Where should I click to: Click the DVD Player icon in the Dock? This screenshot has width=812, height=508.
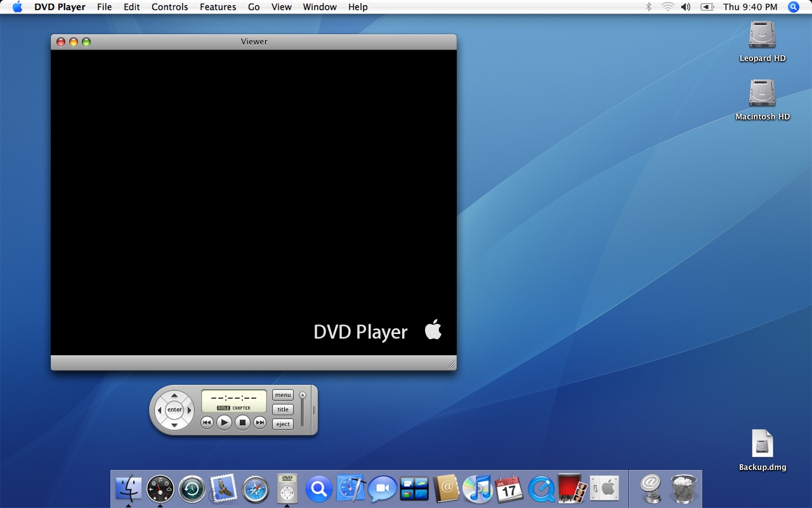tap(287, 488)
